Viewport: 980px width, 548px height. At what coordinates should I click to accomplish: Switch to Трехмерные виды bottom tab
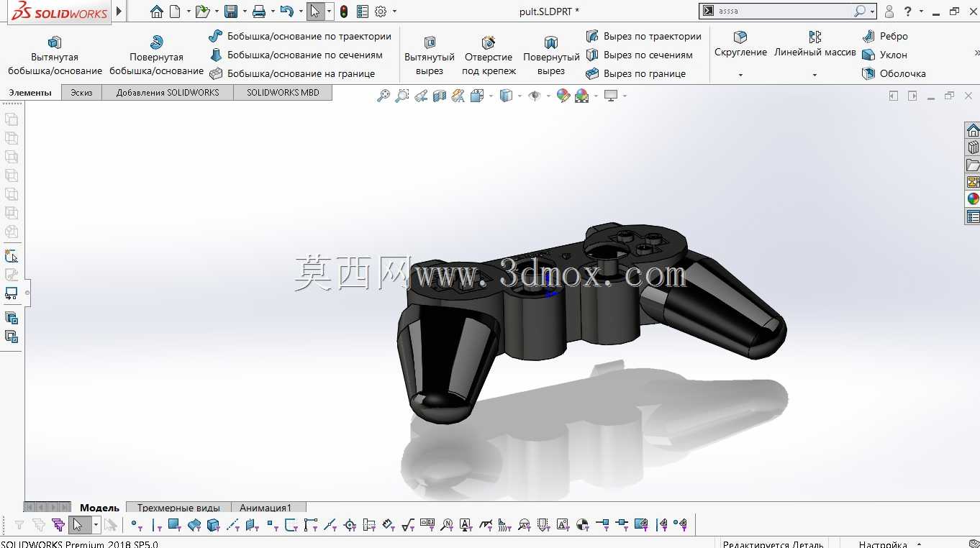178,508
